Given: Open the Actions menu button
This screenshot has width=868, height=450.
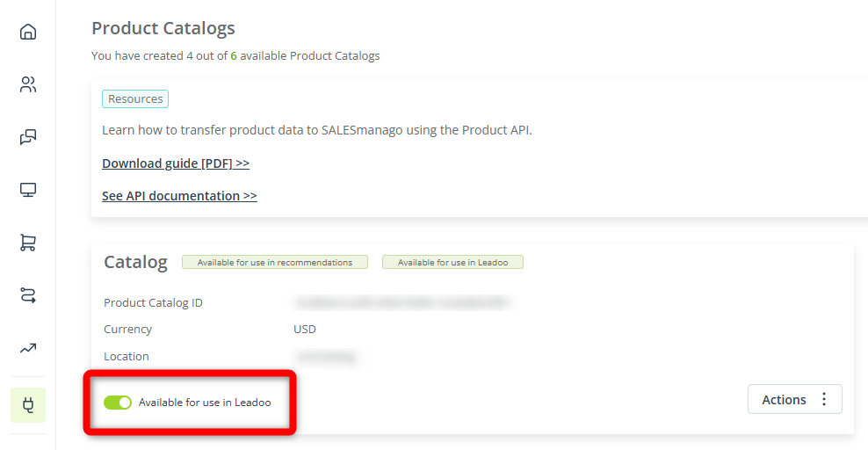Looking at the screenshot, I should pyautogui.click(x=794, y=399).
